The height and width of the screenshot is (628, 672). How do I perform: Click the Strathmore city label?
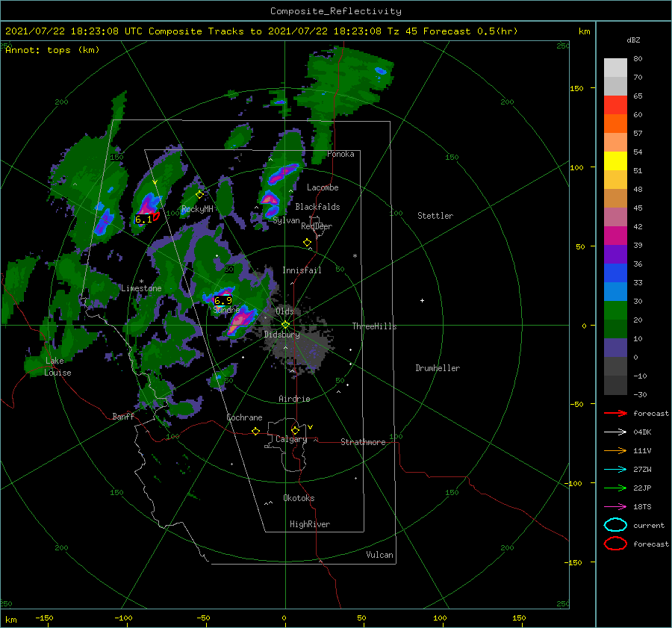[x=363, y=442]
